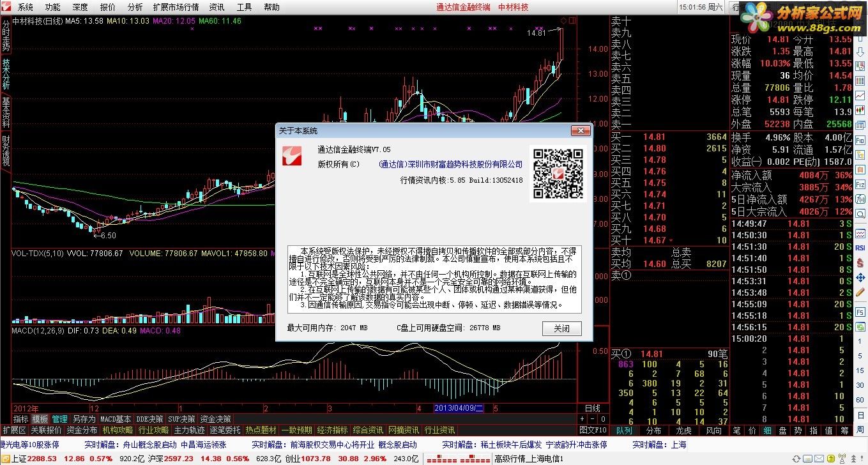Click the F10 icon in right toolbar
Screen dimensions: 868x465
click(x=860, y=140)
